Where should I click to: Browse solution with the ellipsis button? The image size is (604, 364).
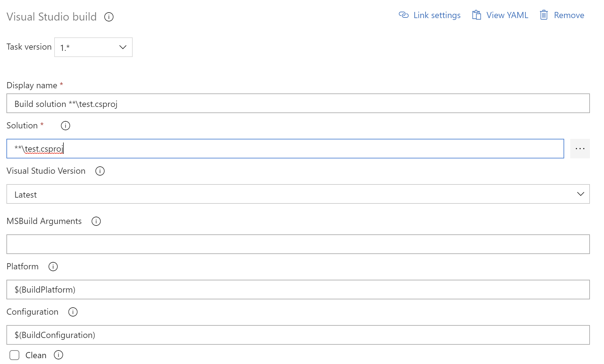(580, 149)
